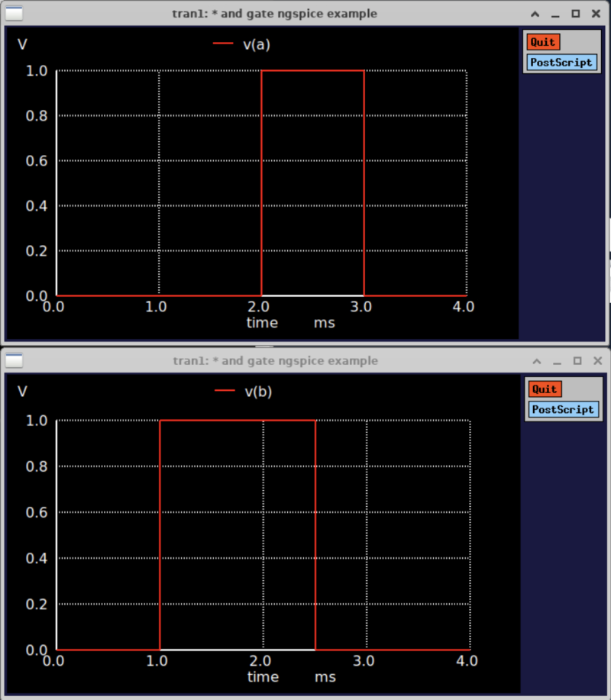This screenshot has width=611, height=700.
Task: Click the roll-up shade arrow on the v(b) window
Action: [537, 360]
